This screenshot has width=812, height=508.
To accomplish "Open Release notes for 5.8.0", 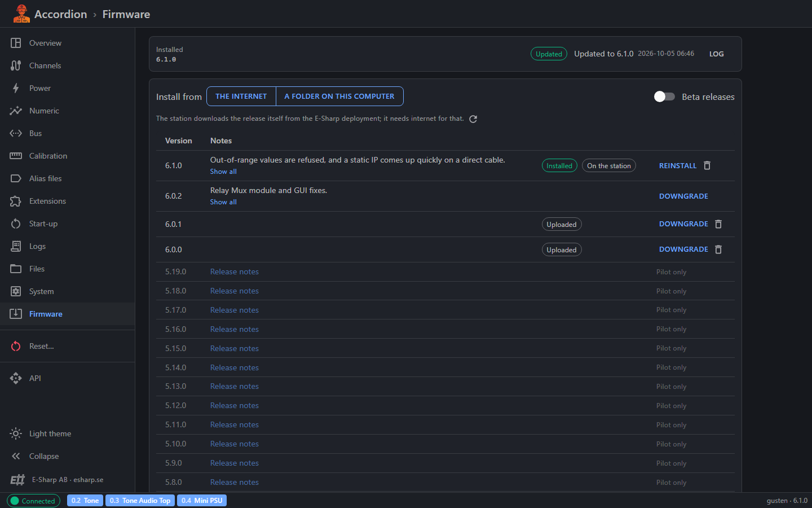I will pos(235,483).
